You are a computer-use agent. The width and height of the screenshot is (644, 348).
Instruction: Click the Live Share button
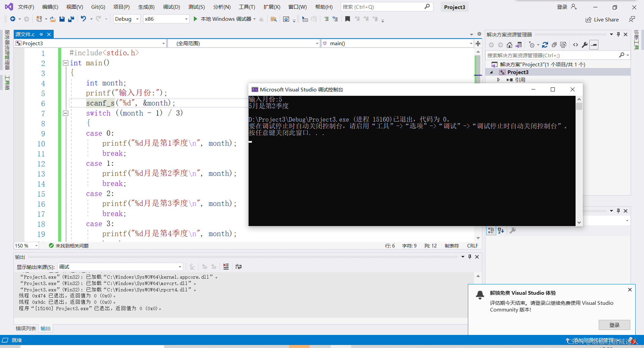tap(602, 19)
